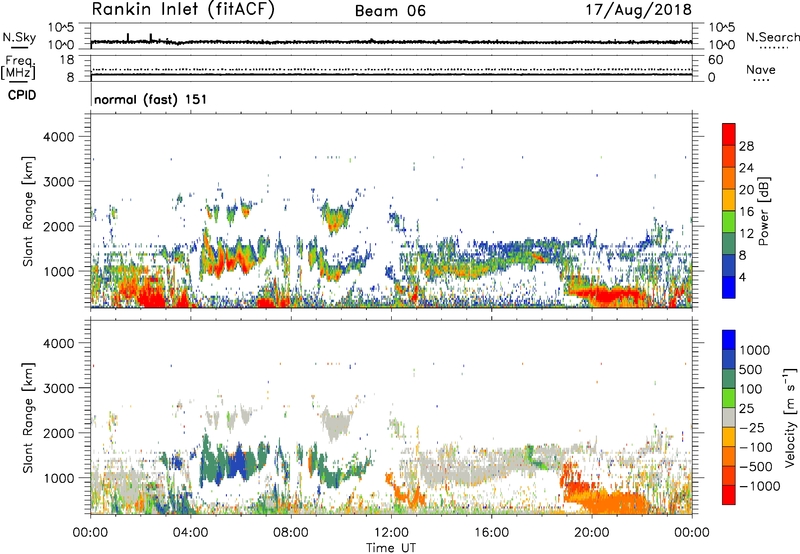Click the '3000' tick on the velocity panel
This screenshot has width=800, height=554.
point(59,388)
